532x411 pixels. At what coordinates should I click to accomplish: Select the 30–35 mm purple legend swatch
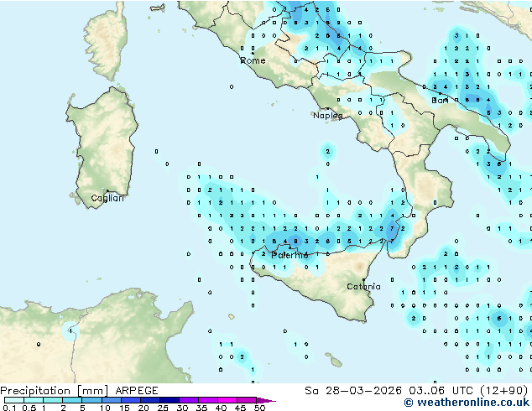[x=188, y=400]
